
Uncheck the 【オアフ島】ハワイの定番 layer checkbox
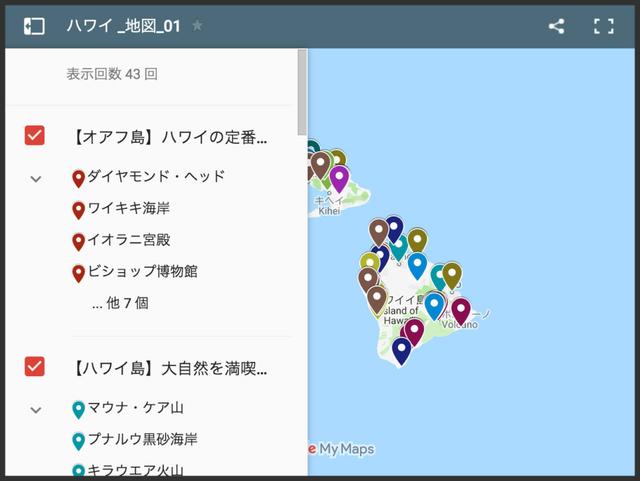click(x=35, y=136)
